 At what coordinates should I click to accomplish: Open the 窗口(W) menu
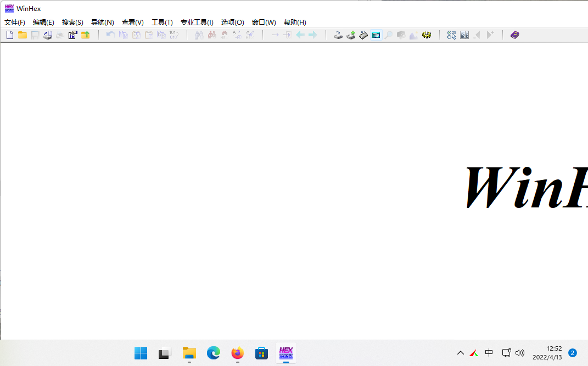click(264, 22)
